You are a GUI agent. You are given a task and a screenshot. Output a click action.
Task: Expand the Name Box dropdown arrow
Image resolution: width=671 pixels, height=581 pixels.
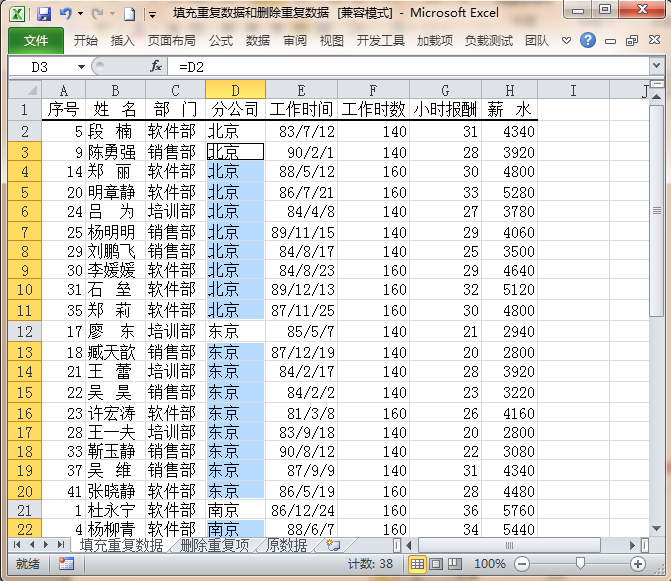click(81, 67)
